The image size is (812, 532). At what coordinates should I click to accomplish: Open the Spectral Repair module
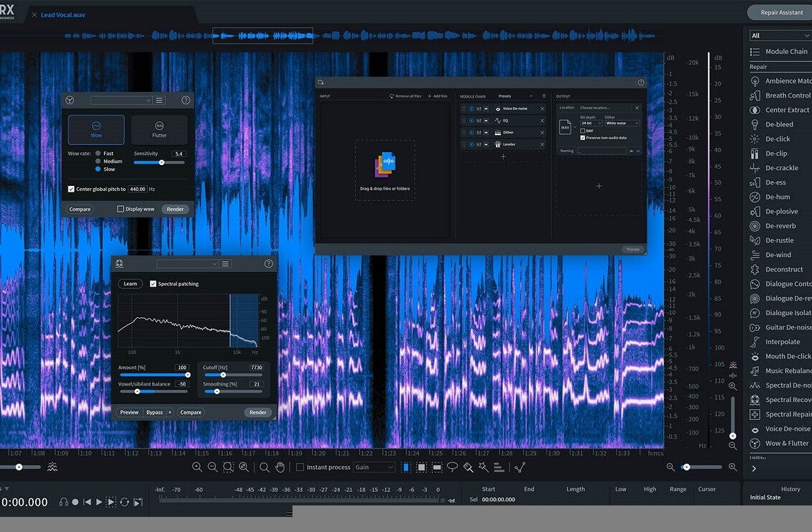[x=788, y=414]
